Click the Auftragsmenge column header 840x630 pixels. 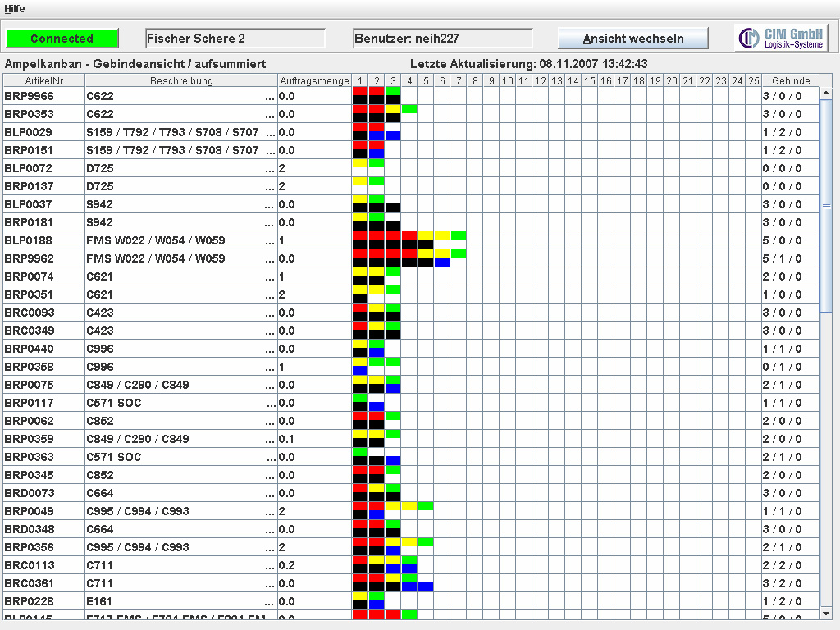(x=314, y=80)
